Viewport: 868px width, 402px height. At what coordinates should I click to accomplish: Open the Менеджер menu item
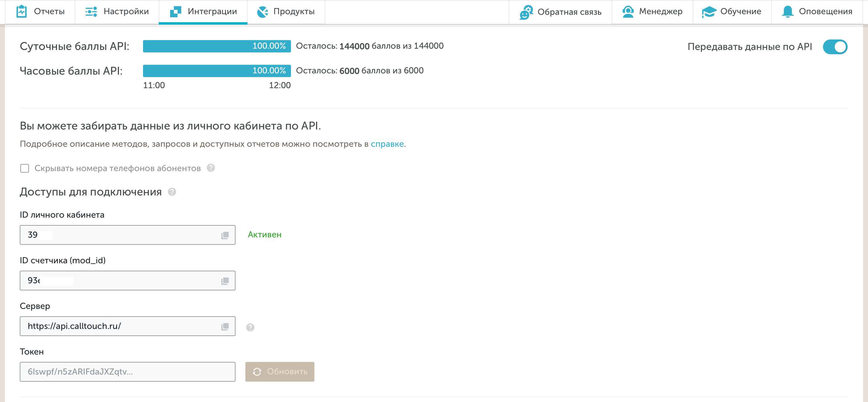point(652,12)
